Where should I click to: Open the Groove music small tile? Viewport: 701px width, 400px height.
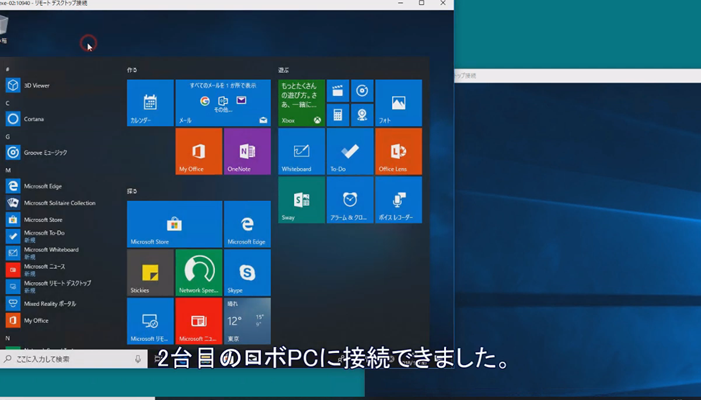coord(362,91)
